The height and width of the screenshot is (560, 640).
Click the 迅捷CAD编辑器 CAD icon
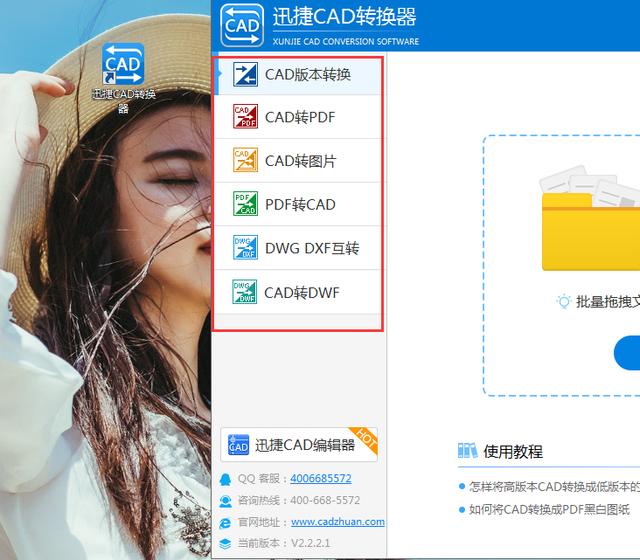coord(238,444)
